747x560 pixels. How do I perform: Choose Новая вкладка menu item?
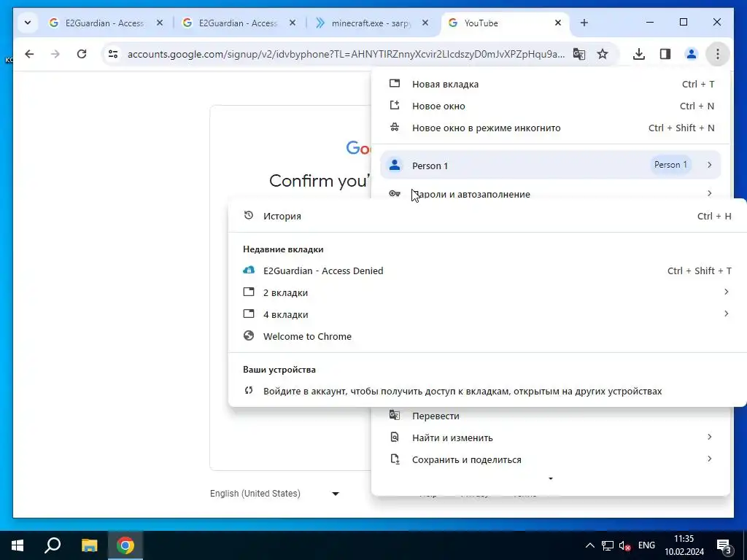550,84
